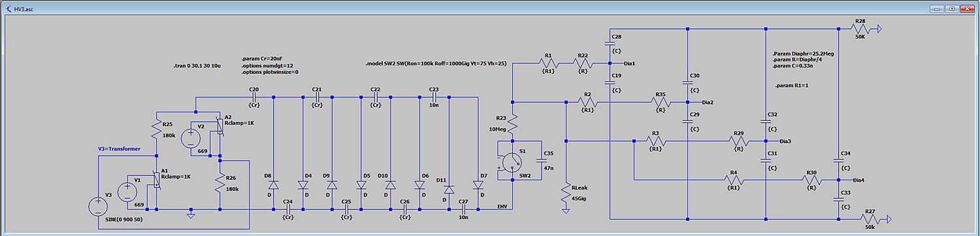Click the .tran 0 30.1 30 10u directive

tap(197, 67)
